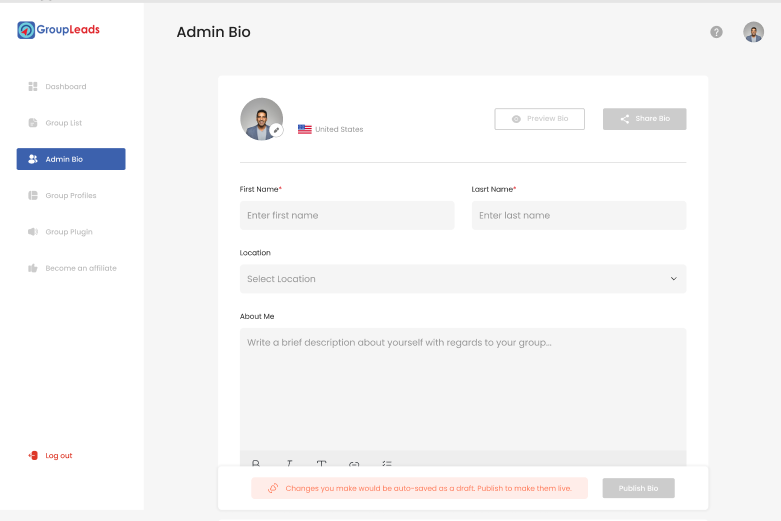Go to Group List in the sidebar
The image size is (781, 521).
[x=63, y=123]
